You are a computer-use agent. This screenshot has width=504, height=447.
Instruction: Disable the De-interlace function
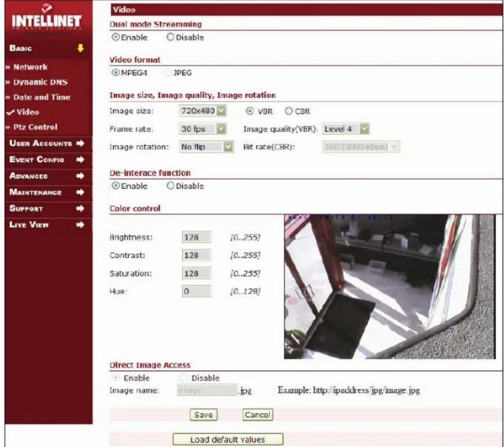click(170, 186)
